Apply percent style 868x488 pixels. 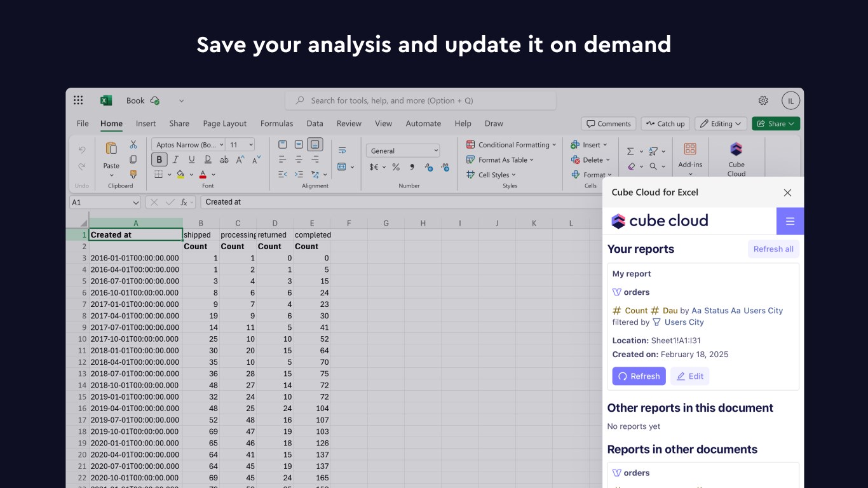[x=396, y=167]
